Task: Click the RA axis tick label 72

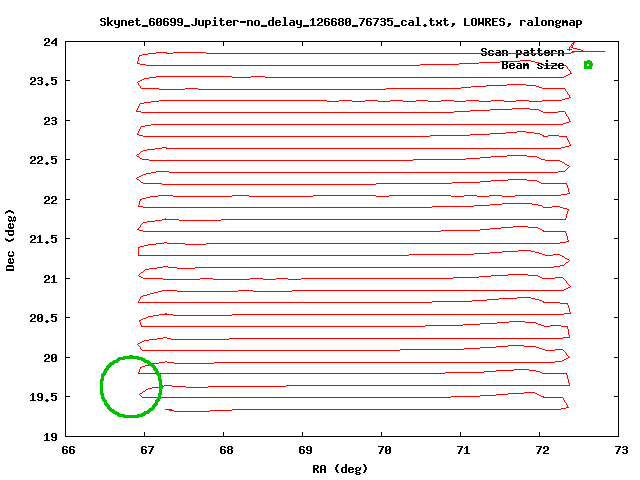Action: 542,450
